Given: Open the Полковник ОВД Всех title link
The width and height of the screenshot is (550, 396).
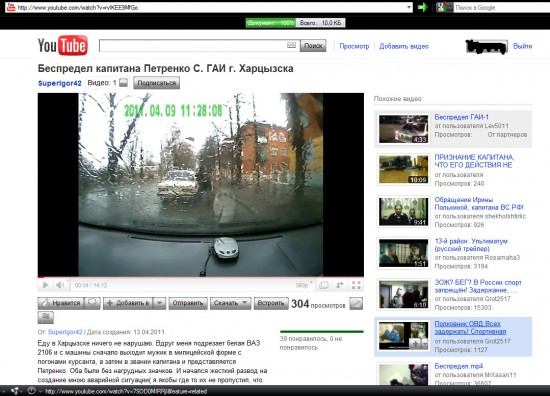Looking at the screenshot, I should pos(470,328).
